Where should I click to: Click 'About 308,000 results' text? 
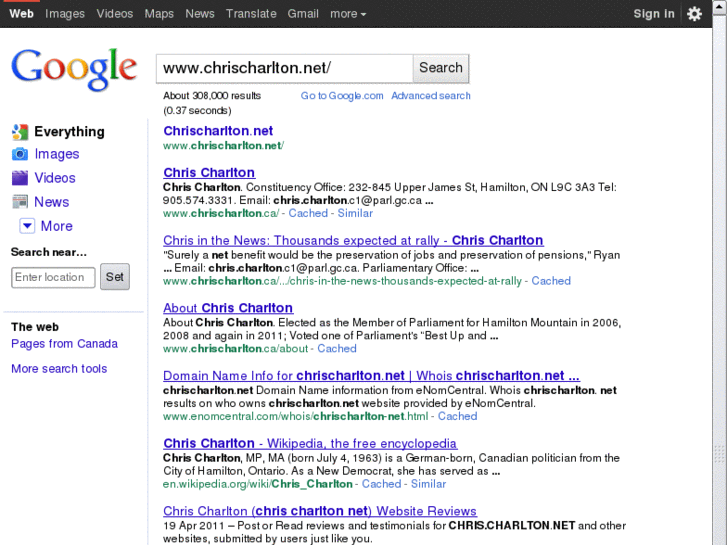pyautogui.click(x=212, y=96)
